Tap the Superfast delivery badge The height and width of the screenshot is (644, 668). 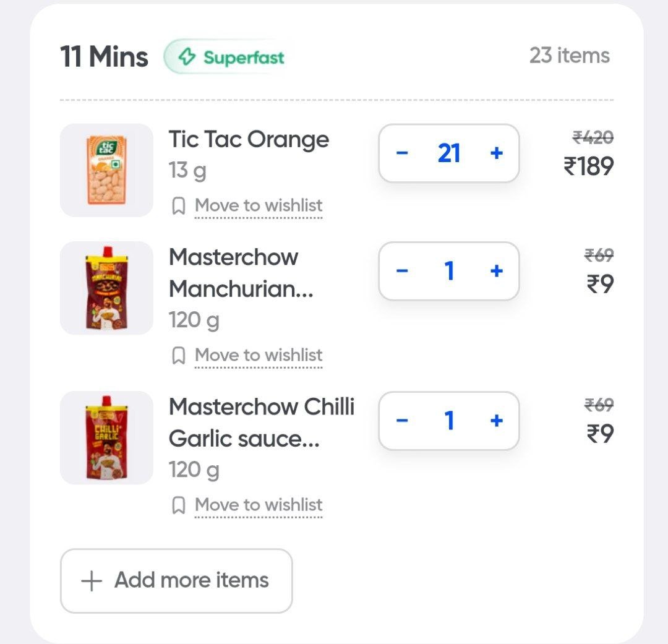coord(230,58)
